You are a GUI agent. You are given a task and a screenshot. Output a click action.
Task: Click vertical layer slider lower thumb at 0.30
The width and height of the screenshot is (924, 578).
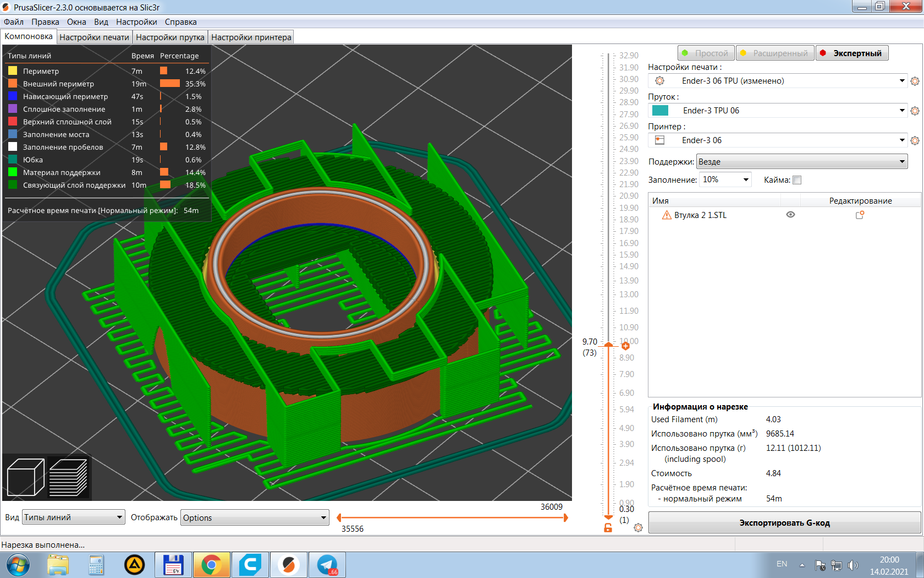(x=608, y=517)
